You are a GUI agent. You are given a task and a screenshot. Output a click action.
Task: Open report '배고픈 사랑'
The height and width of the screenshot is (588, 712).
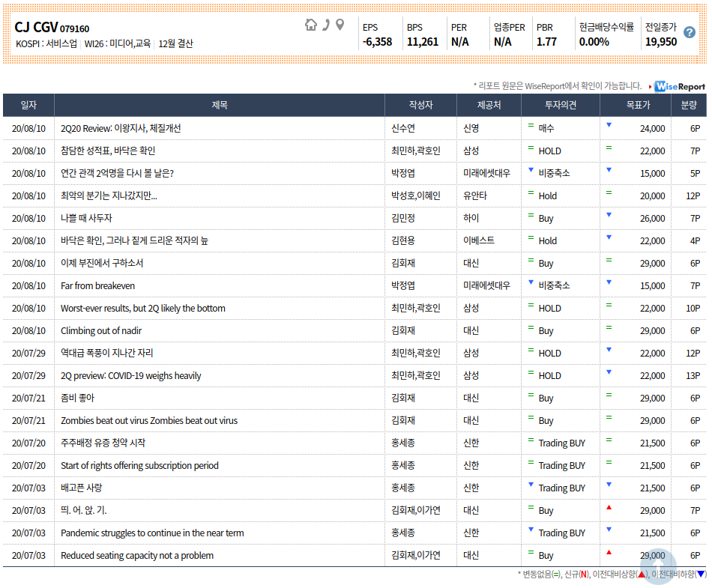(x=81, y=488)
